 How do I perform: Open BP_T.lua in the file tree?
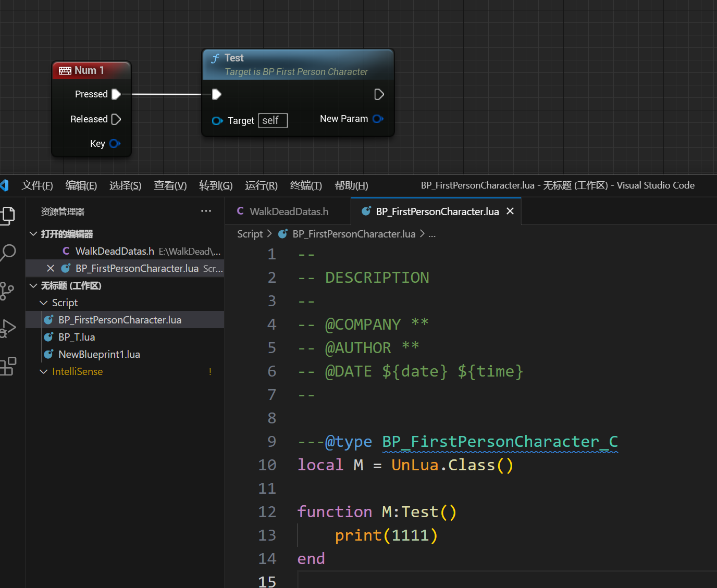[77, 337]
